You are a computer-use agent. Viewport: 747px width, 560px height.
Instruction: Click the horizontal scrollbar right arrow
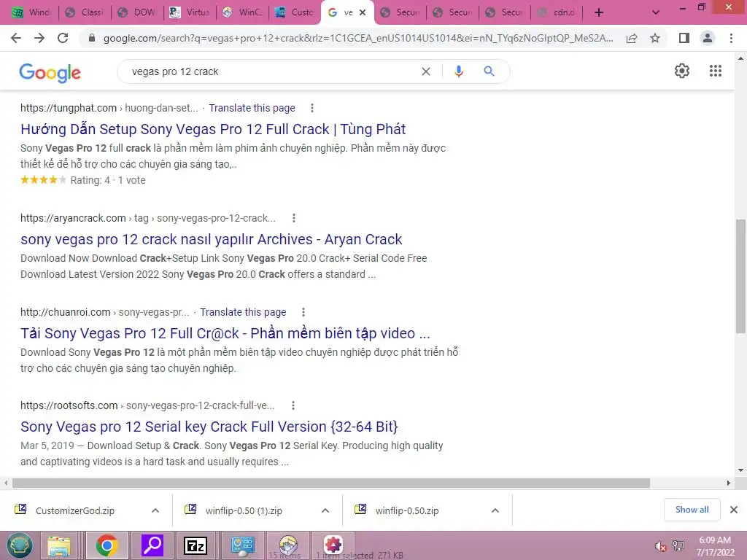click(729, 483)
